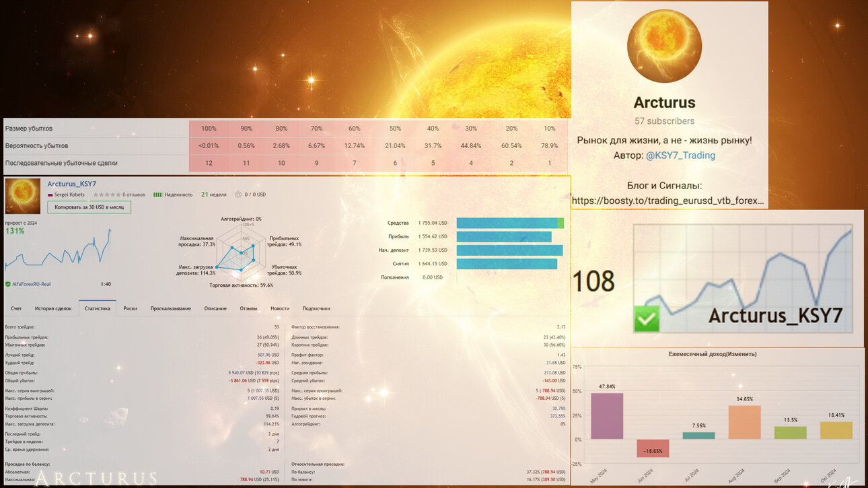Open the Подписчики tab
This screenshot has height=488, width=868.
[316, 308]
